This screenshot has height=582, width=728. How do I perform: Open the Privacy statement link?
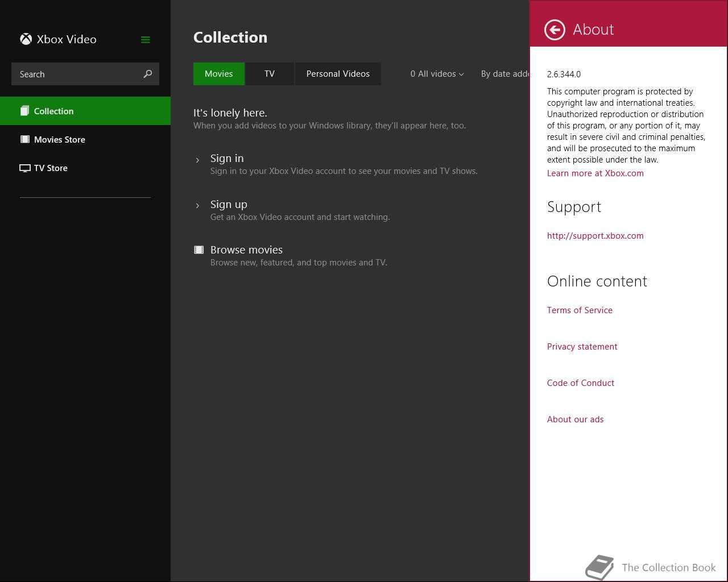582,347
